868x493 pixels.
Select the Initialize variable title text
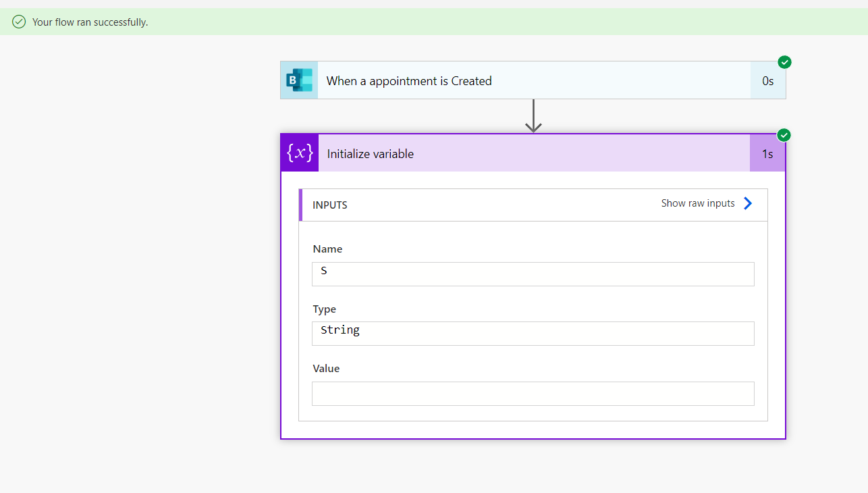[371, 153]
